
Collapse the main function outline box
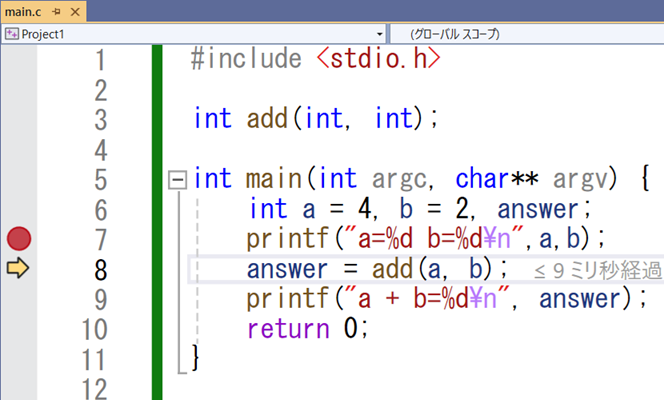click(x=178, y=180)
